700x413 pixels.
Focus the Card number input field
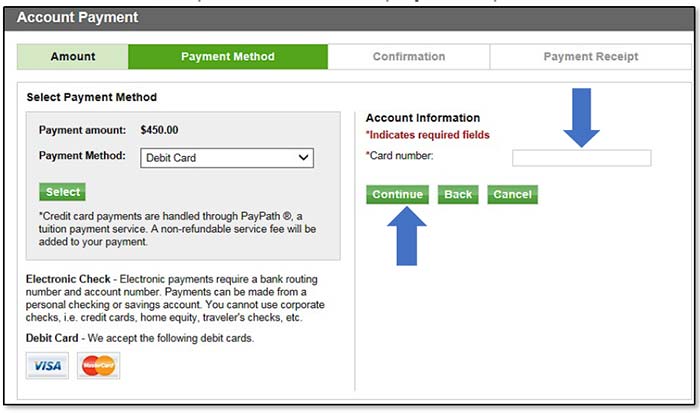point(581,158)
